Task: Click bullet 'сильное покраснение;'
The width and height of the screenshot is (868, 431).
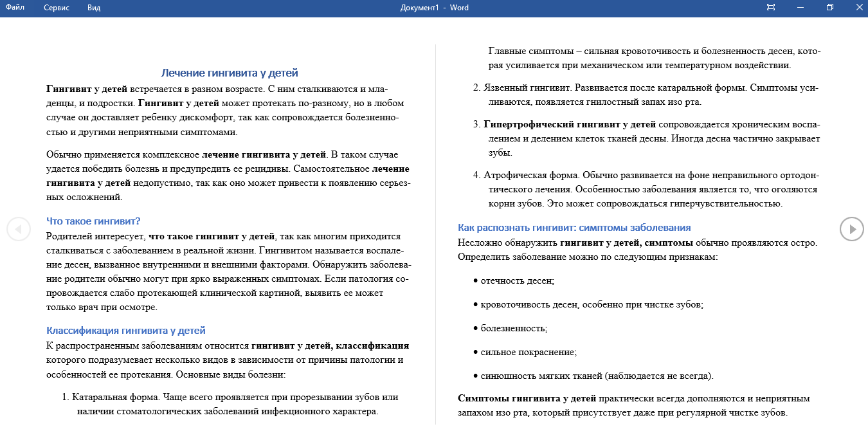Action: 529,352
